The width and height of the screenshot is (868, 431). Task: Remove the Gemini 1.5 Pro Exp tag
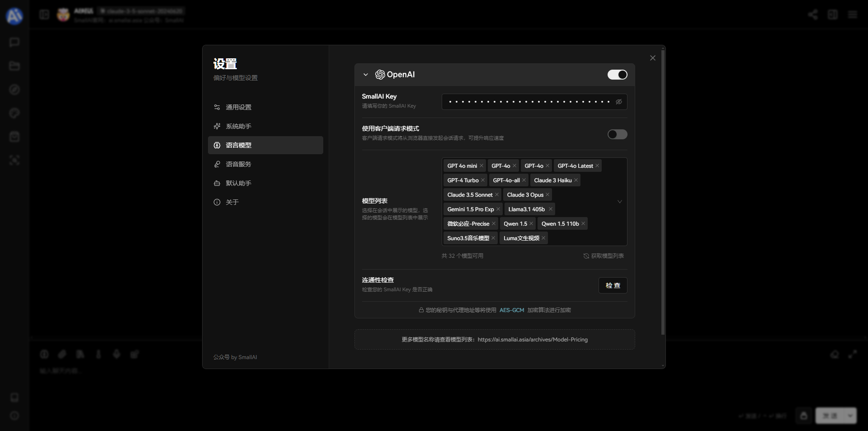click(498, 209)
